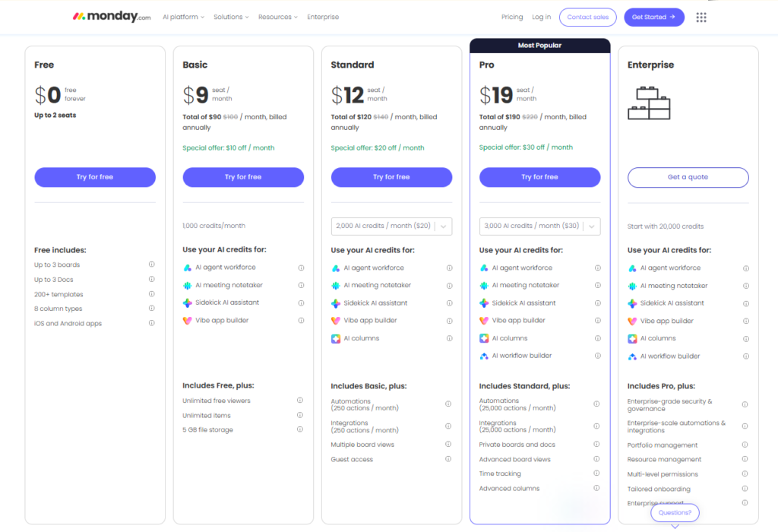The image size is (778, 532).
Task: Click info icon for Multiple board views
Action: click(448, 444)
